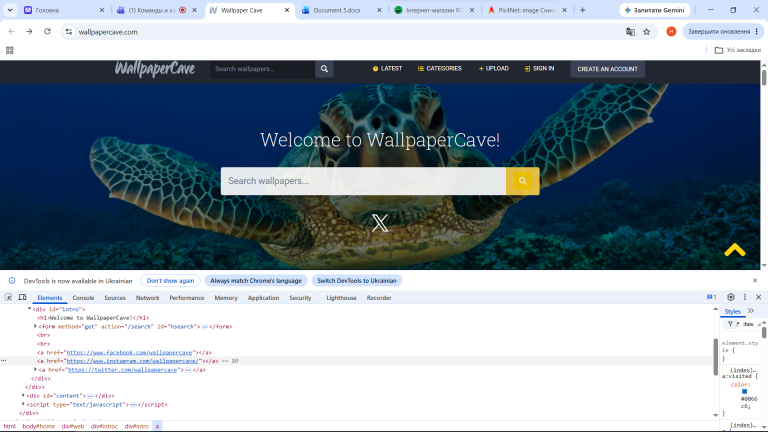Dismiss the DevTools language notification bar
This screenshot has height=432, width=768.
755,280
